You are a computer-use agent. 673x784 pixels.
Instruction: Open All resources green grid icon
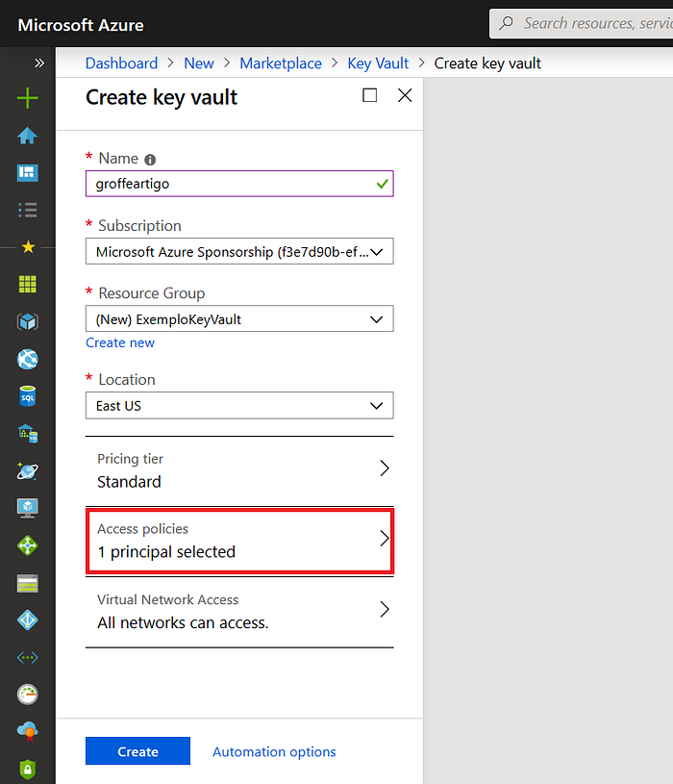pyautogui.click(x=28, y=284)
